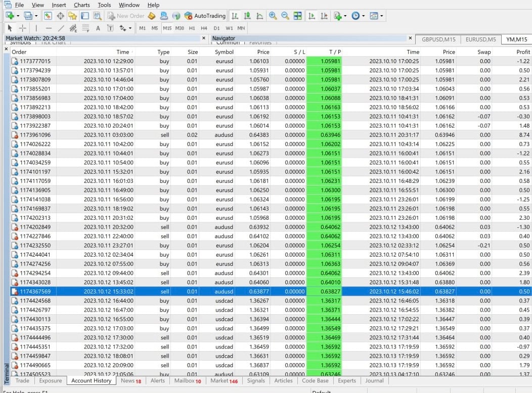Screen dimensions: 532x393
Task: Open the Data Window crosshair-target icon
Action: click(60, 16)
